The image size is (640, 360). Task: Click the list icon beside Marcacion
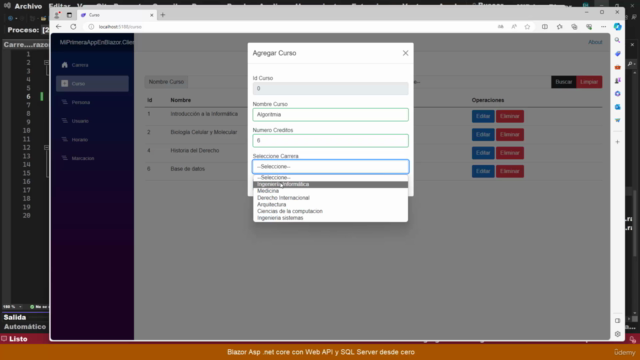pyautogui.click(x=64, y=158)
